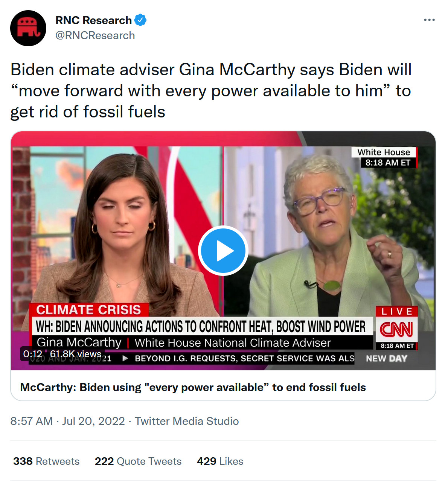Open the "RNC Research" display name

coord(93,20)
